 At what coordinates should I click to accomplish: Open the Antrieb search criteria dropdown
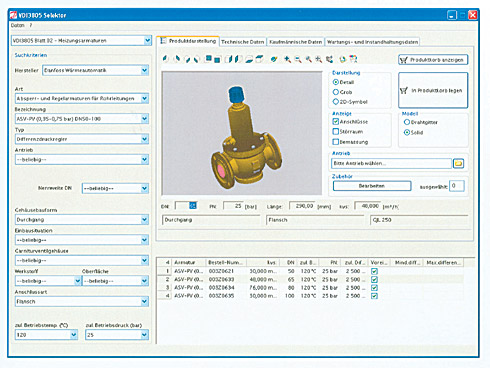(x=144, y=160)
